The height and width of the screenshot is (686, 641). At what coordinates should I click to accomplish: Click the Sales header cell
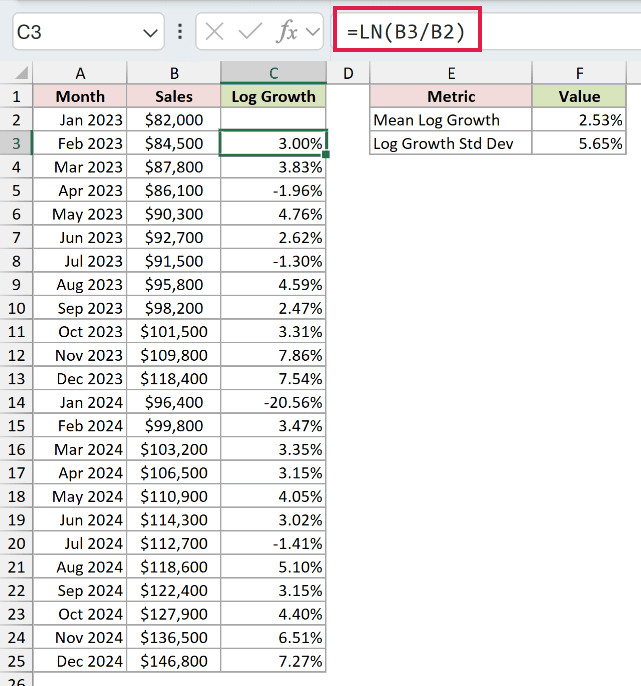click(174, 96)
